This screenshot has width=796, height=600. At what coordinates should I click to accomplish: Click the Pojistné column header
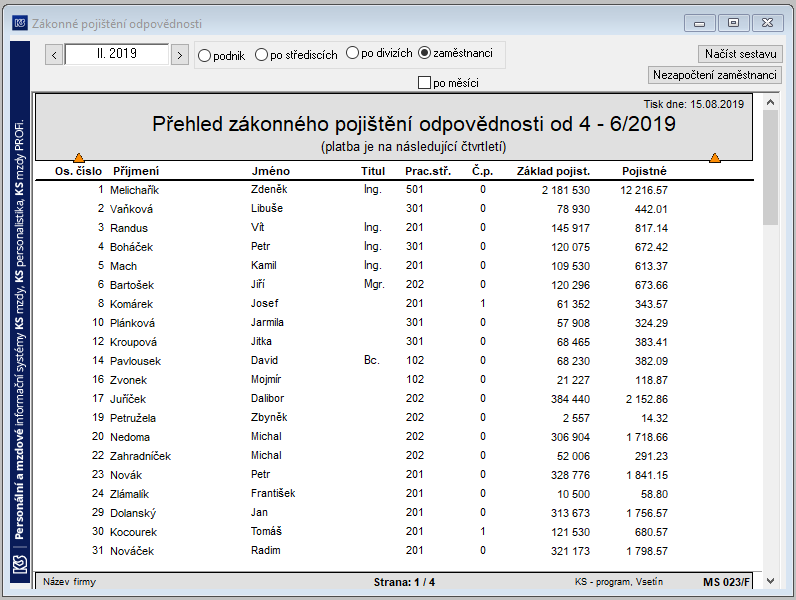(x=644, y=171)
